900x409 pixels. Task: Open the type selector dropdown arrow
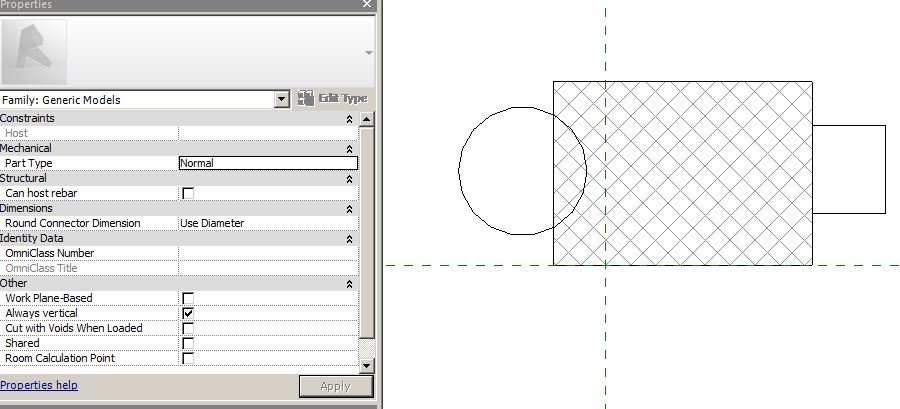(368, 53)
